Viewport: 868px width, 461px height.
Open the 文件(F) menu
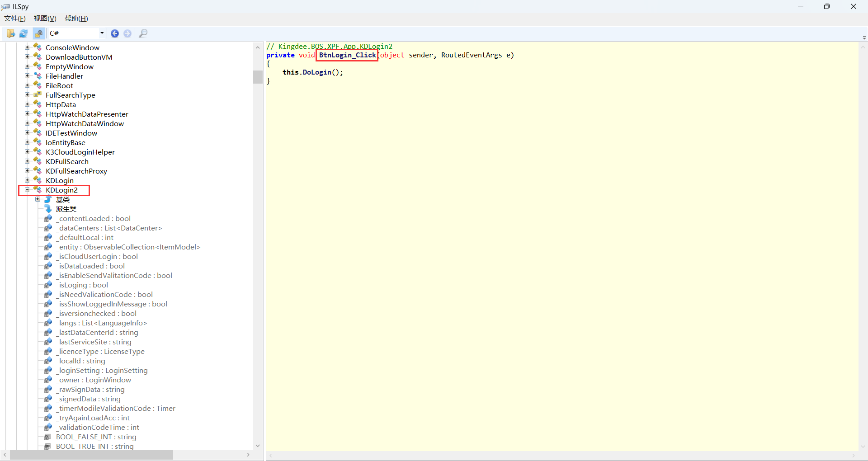coord(15,19)
